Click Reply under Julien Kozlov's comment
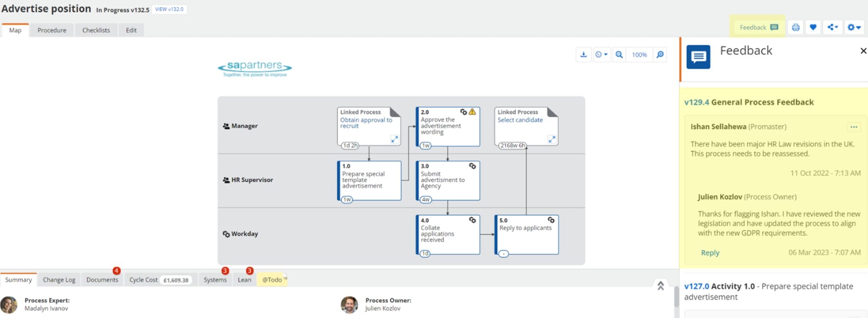Image resolution: width=868 pixels, height=318 pixels. point(710,253)
